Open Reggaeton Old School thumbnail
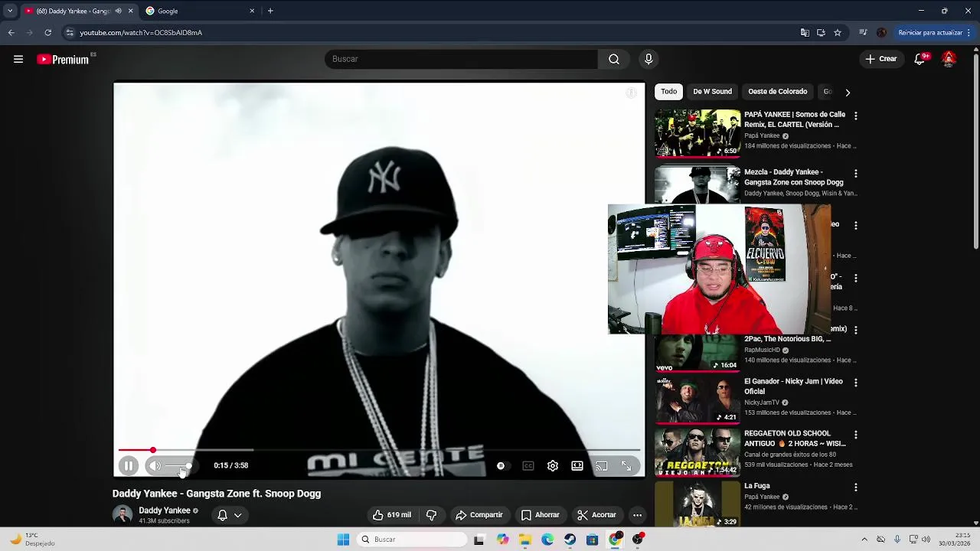 [697, 452]
